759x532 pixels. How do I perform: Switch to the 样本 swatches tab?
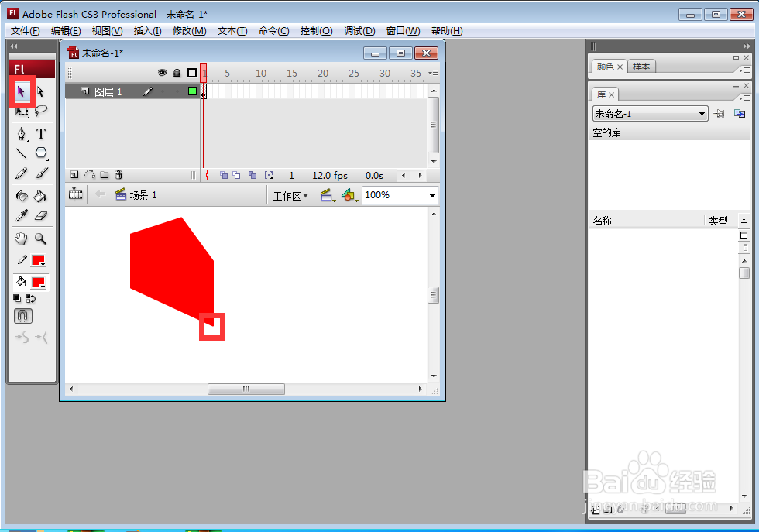tap(641, 67)
